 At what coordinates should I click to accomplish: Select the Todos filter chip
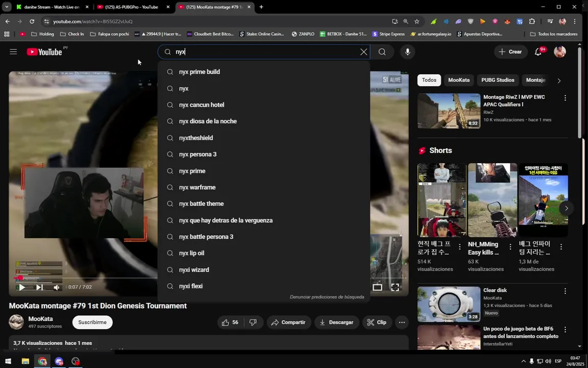(429, 80)
